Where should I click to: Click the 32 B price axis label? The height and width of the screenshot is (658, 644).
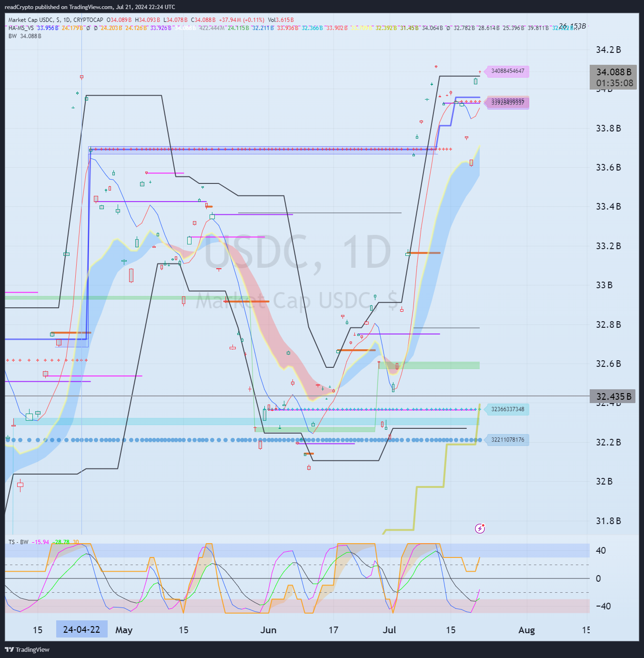click(604, 482)
